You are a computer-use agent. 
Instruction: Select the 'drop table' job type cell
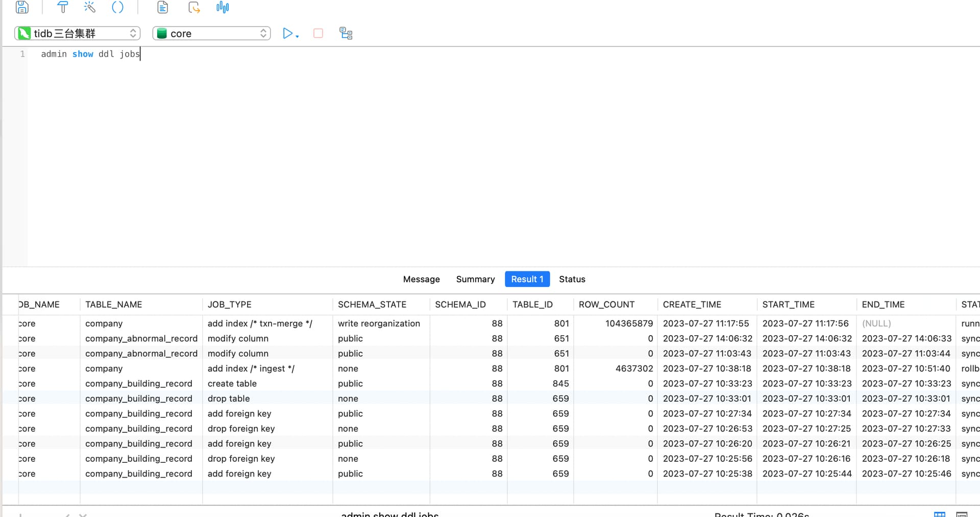tap(267, 398)
